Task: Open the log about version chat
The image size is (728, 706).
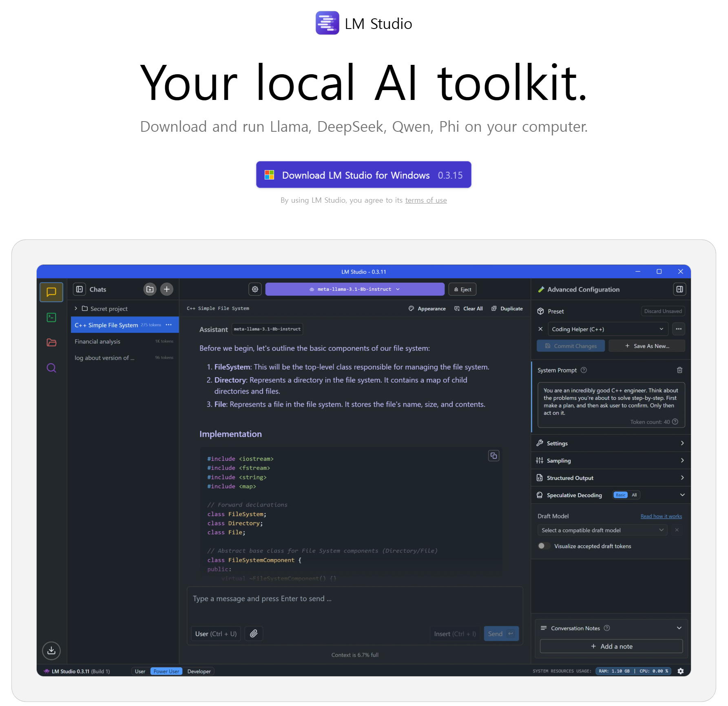Action: click(x=125, y=357)
